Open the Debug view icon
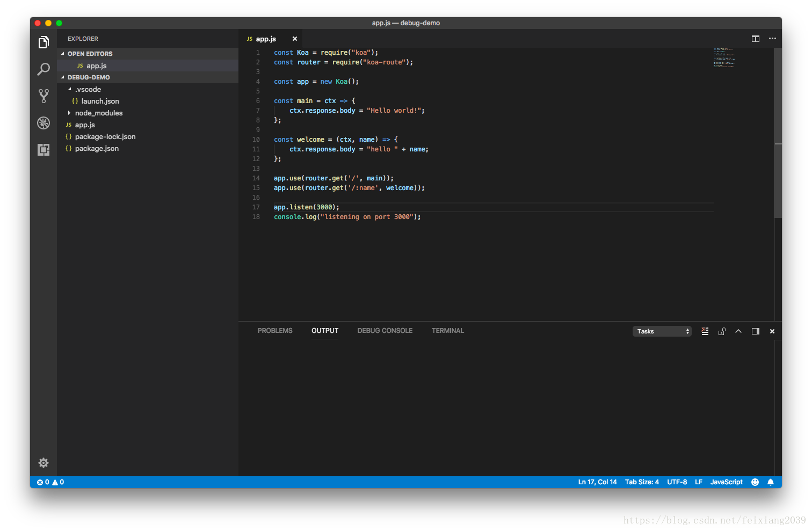The width and height of the screenshot is (812, 531). click(x=44, y=123)
